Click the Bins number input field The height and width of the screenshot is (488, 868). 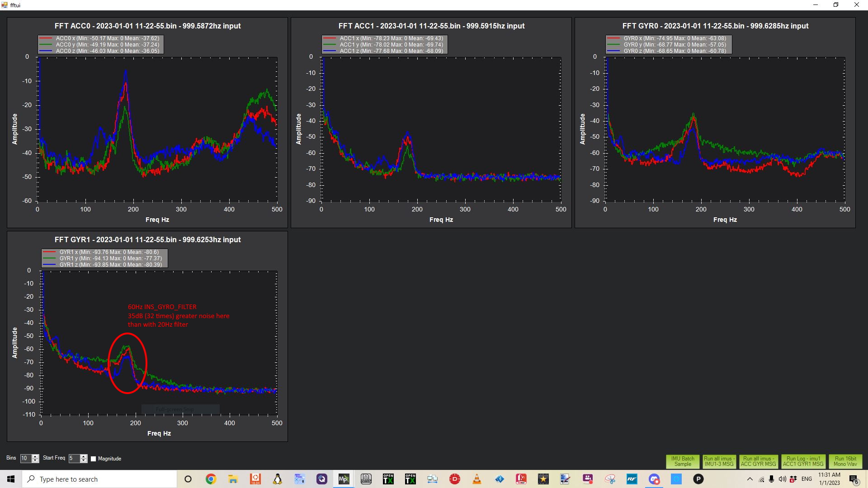pos(25,458)
